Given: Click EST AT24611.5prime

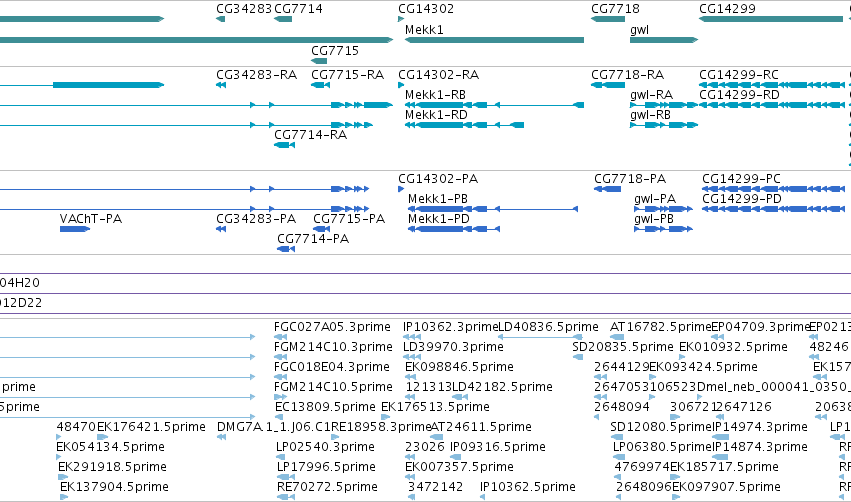Looking at the screenshot, I should (481, 428).
